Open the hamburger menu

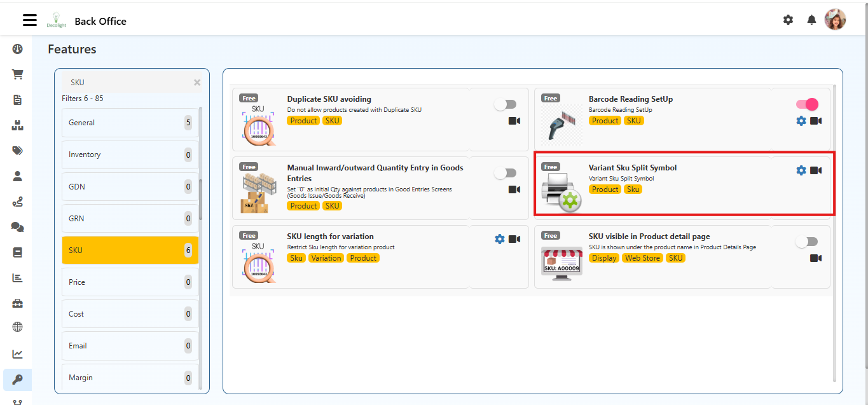coord(29,20)
